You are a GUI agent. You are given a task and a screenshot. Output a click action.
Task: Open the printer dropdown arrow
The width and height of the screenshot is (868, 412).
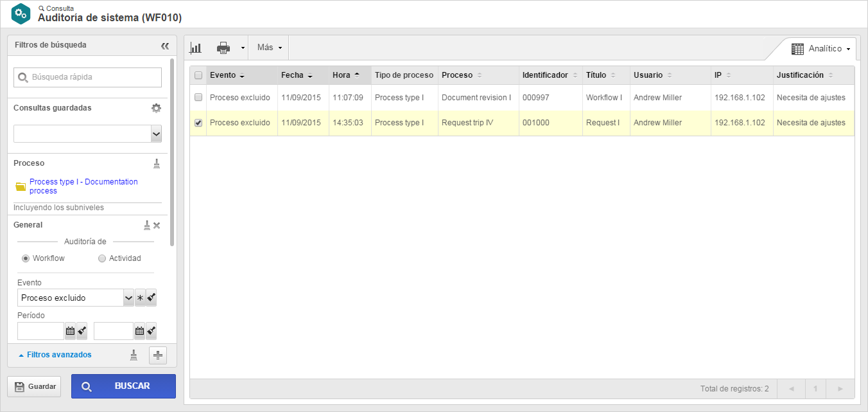[243, 48]
